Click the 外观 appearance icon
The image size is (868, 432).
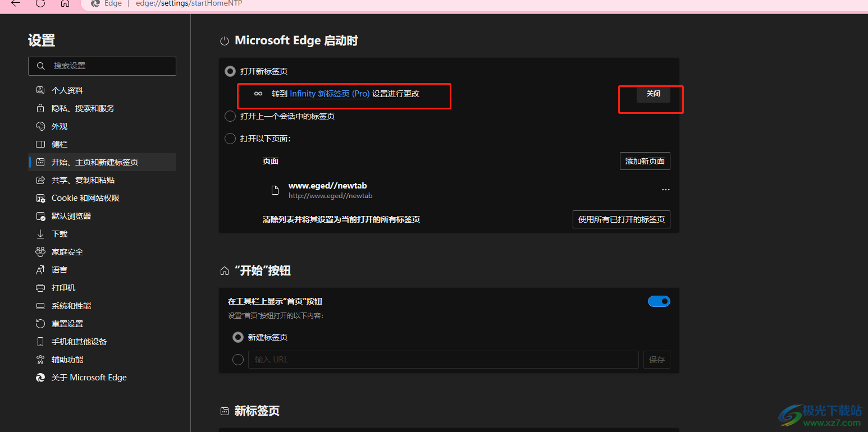tap(40, 126)
